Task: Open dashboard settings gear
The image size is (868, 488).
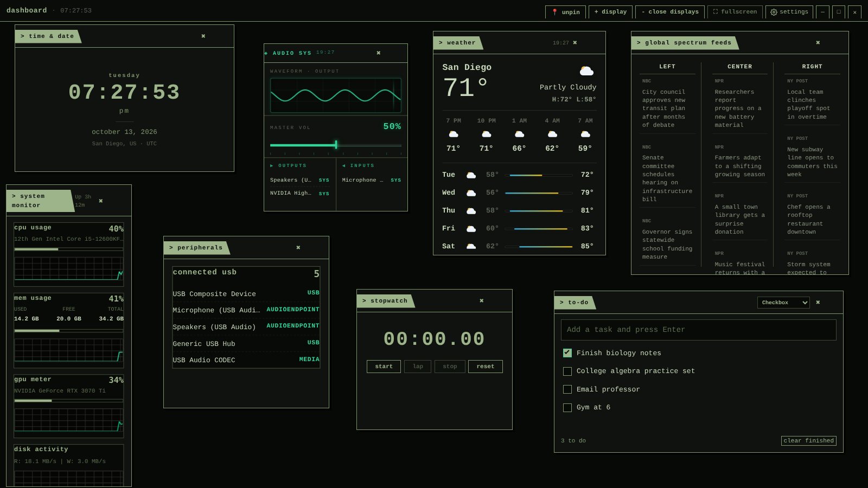Action: pyautogui.click(x=789, y=12)
